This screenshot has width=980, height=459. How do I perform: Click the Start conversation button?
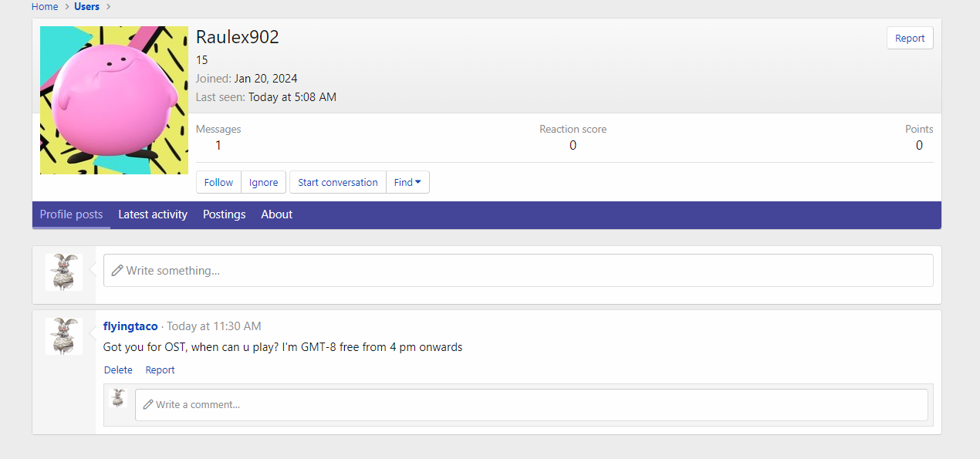[x=337, y=183]
